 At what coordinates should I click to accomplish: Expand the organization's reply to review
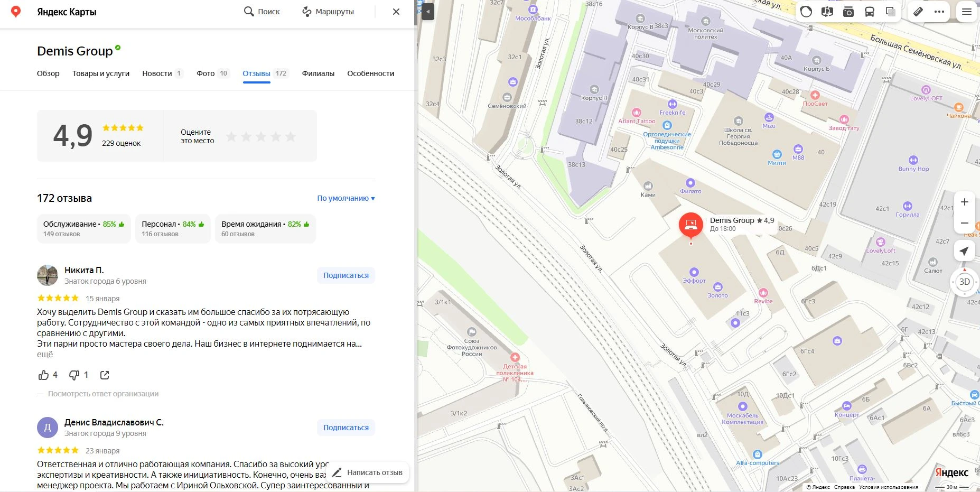103,394
